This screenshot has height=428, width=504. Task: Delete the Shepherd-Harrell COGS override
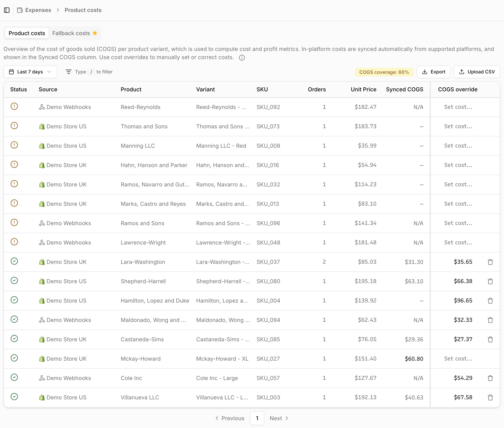490,281
